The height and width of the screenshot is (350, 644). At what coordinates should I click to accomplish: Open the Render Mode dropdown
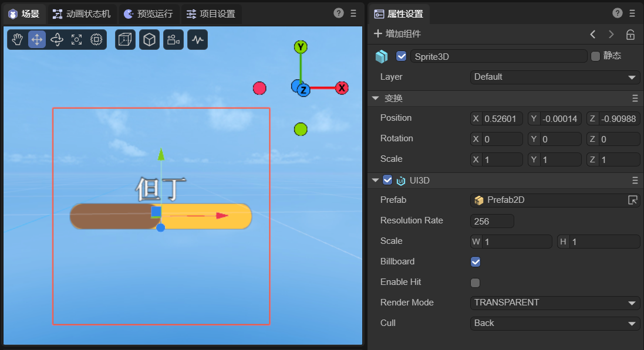[555, 303]
